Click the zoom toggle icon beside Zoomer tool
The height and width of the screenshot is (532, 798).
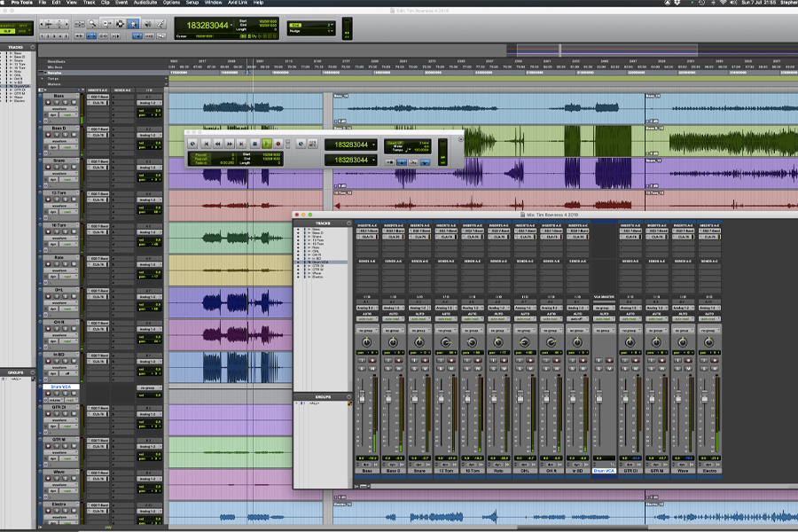pos(80,24)
